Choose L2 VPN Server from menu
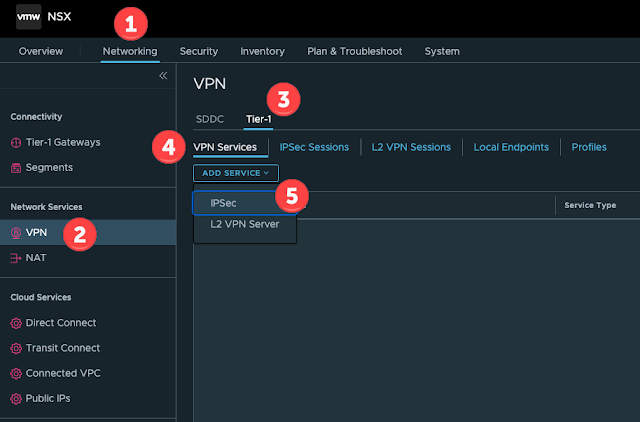The height and width of the screenshot is (422, 640). click(x=244, y=224)
